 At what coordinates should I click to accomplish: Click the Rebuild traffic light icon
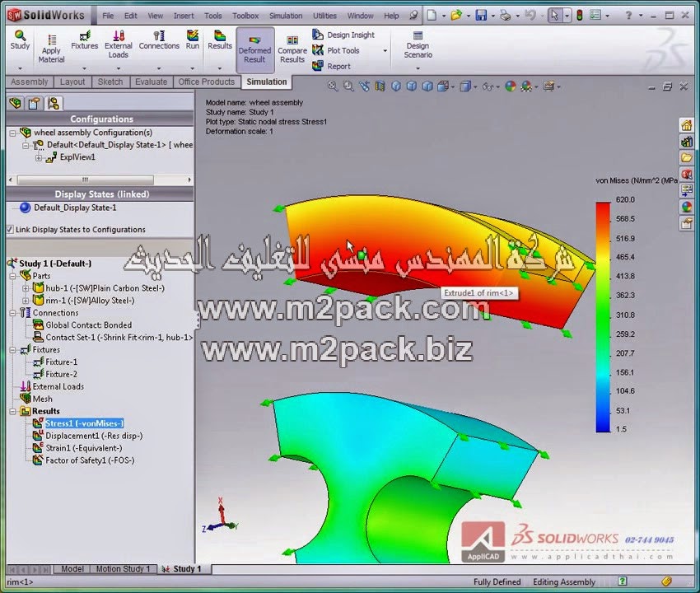click(x=580, y=16)
